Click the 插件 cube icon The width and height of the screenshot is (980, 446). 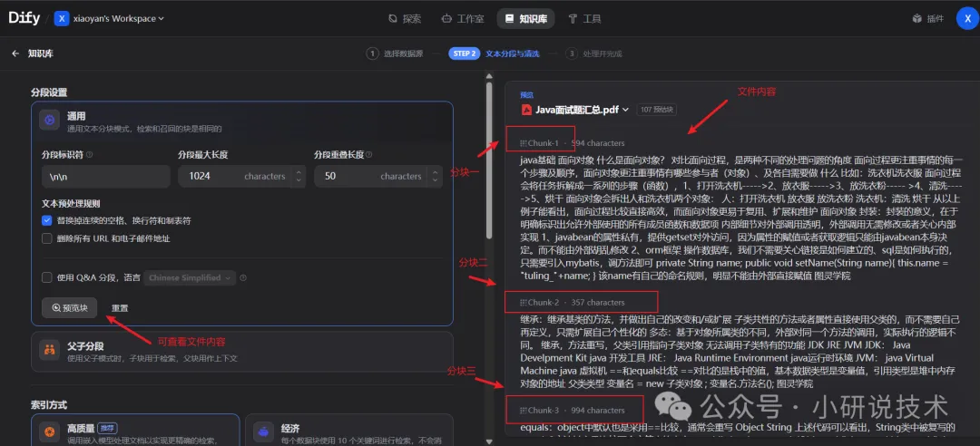916,19
